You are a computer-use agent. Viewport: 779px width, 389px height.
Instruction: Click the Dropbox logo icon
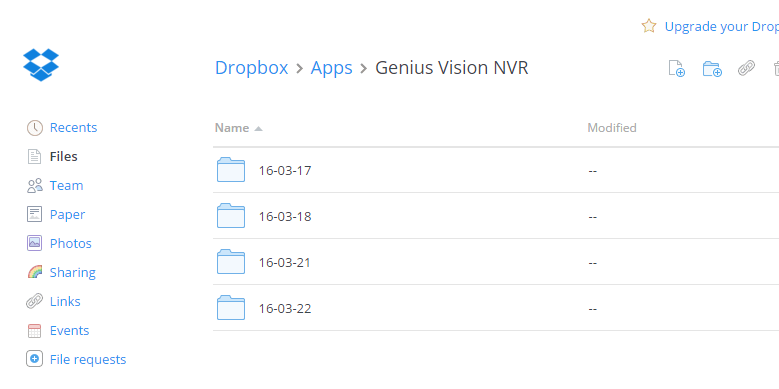(41, 65)
